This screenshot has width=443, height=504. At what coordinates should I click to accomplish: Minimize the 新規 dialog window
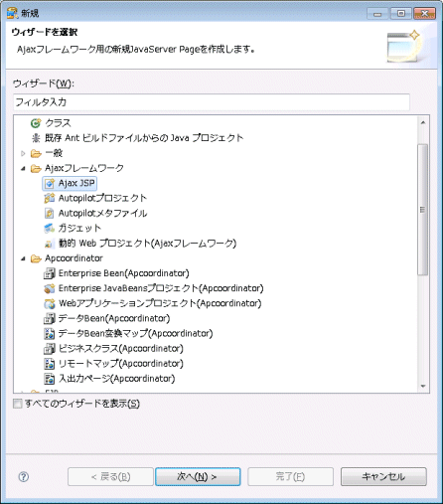click(x=377, y=14)
